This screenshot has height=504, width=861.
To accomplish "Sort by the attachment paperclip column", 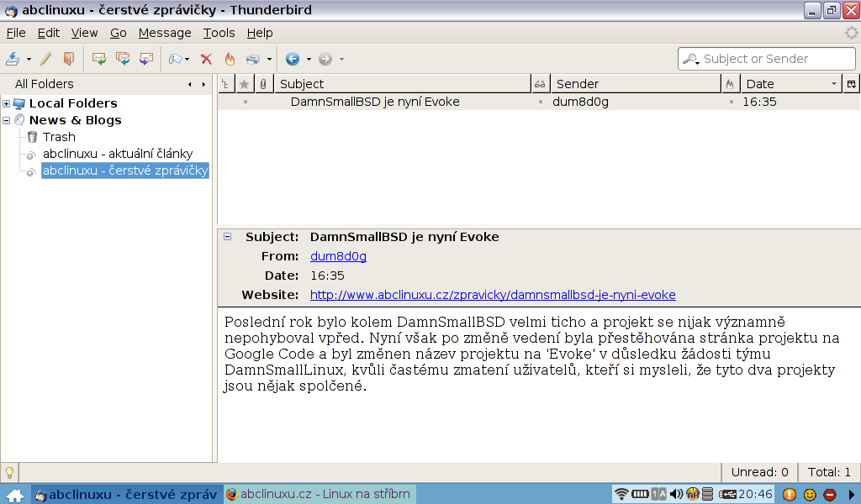I will coord(263,84).
